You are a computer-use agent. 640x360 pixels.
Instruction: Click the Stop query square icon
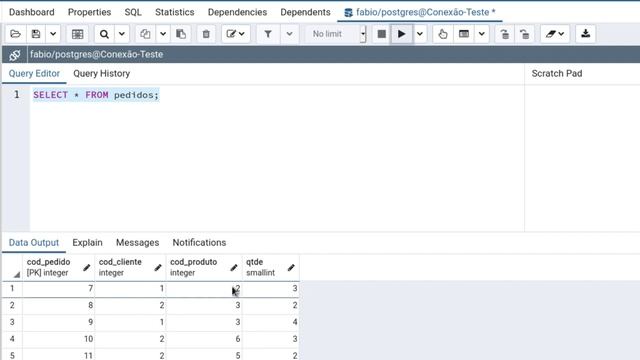click(382, 34)
